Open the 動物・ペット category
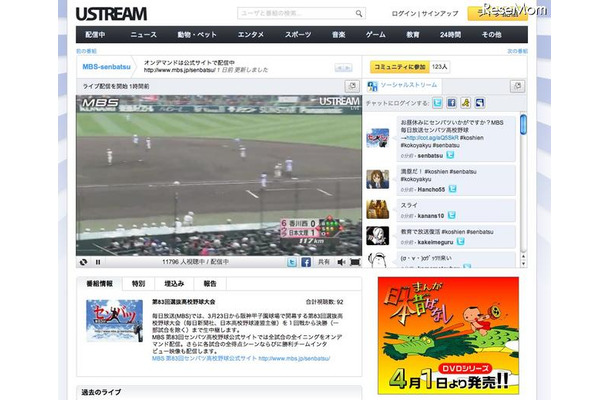 (197, 35)
